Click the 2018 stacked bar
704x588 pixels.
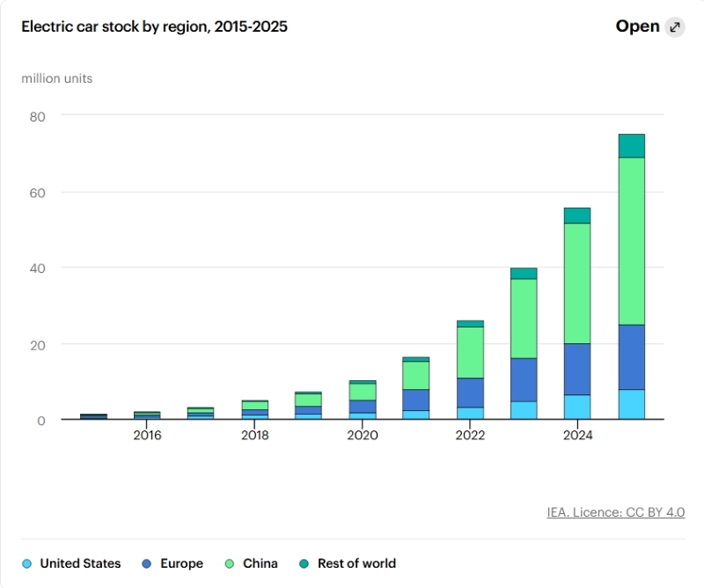(x=254, y=409)
